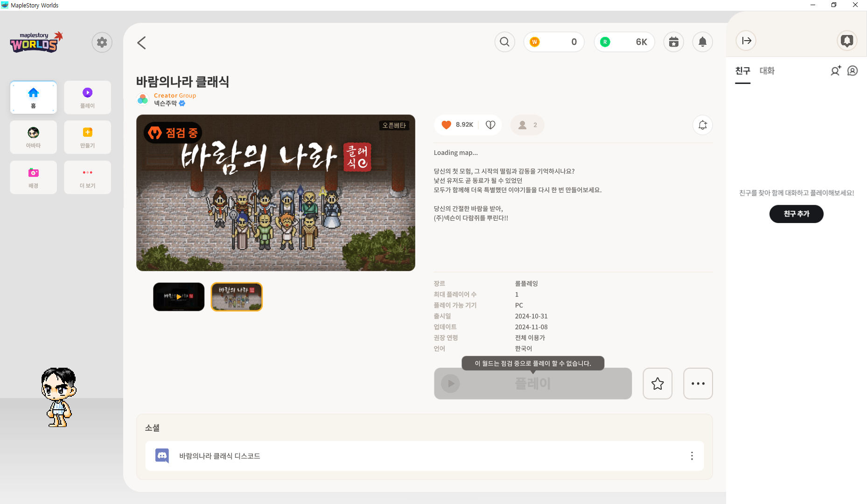This screenshot has height=504, width=867.
Task: Select the second screenshot thumbnail
Action: (x=237, y=297)
